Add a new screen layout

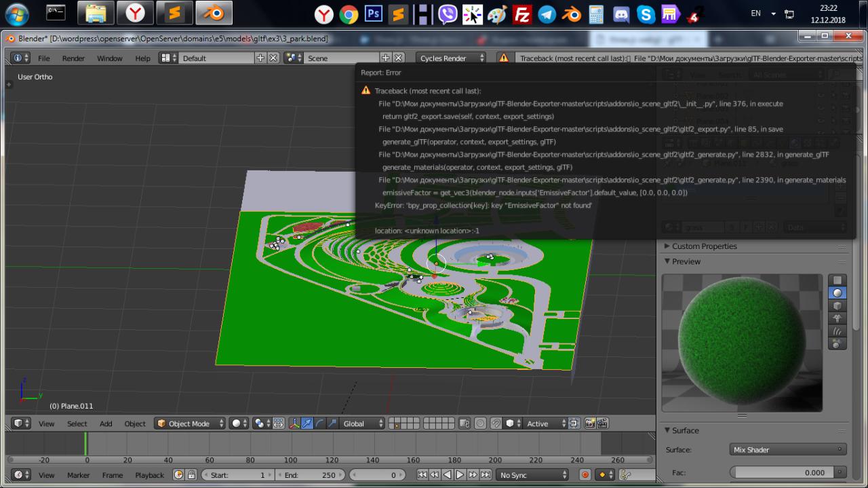(260, 58)
